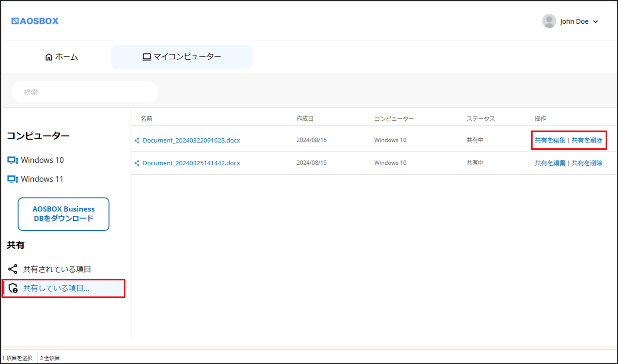The width and height of the screenshot is (618, 364).
Task: Click the ステータス column header
Action: tap(481, 118)
